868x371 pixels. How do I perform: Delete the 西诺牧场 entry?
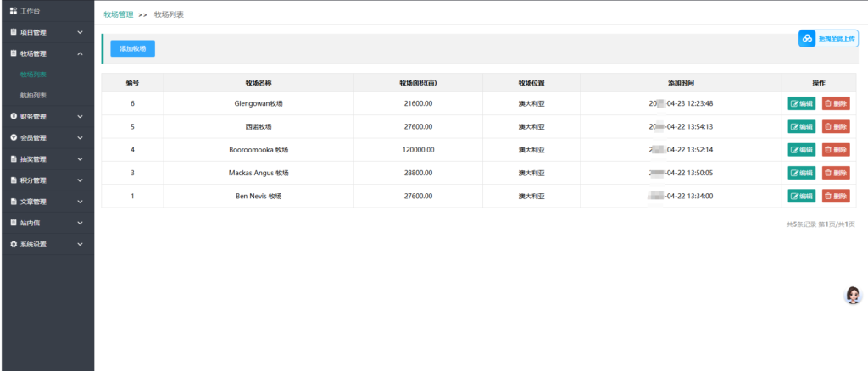[835, 127]
